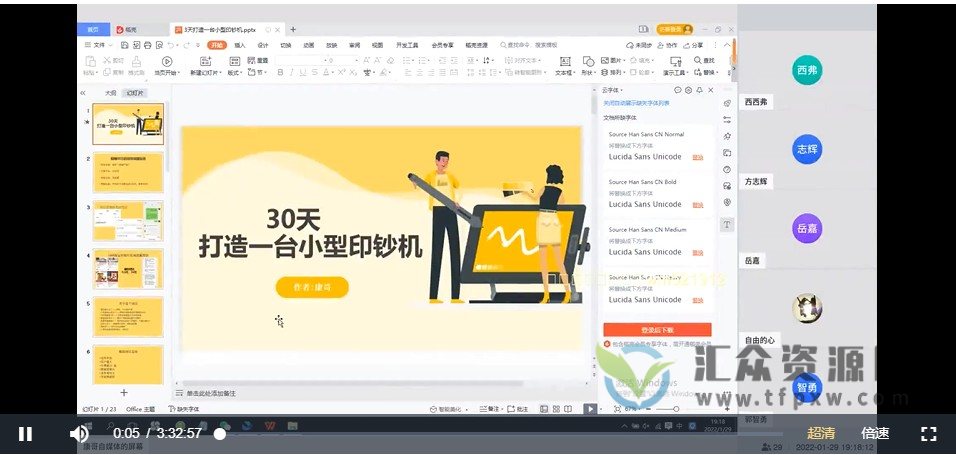This screenshot has height=455, width=956.
Task: Switch to the 稻壳 tab
Action: click(x=127, y=29)
